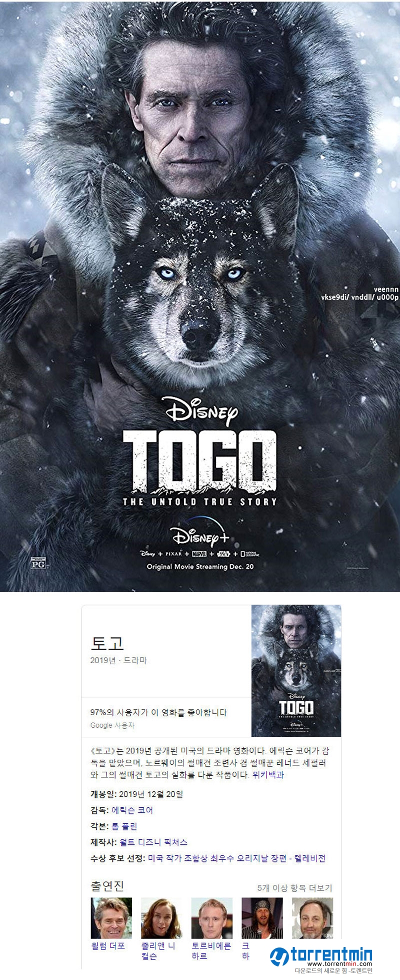
Task: Click the Star Wars logo on the poster
Action: click(223, 554)
